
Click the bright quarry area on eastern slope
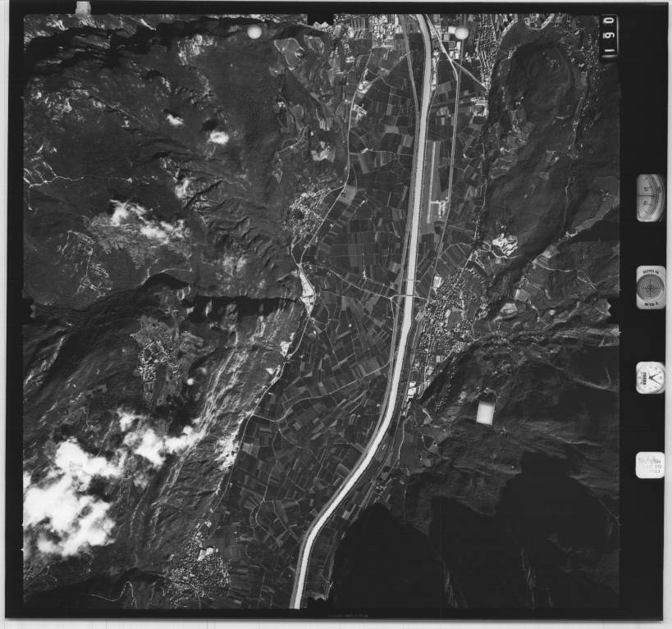(503, 244)
